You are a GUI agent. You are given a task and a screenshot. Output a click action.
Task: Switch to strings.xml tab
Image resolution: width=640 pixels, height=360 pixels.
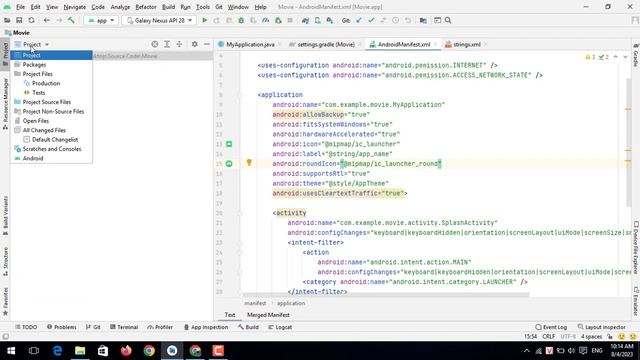(467, 44)
